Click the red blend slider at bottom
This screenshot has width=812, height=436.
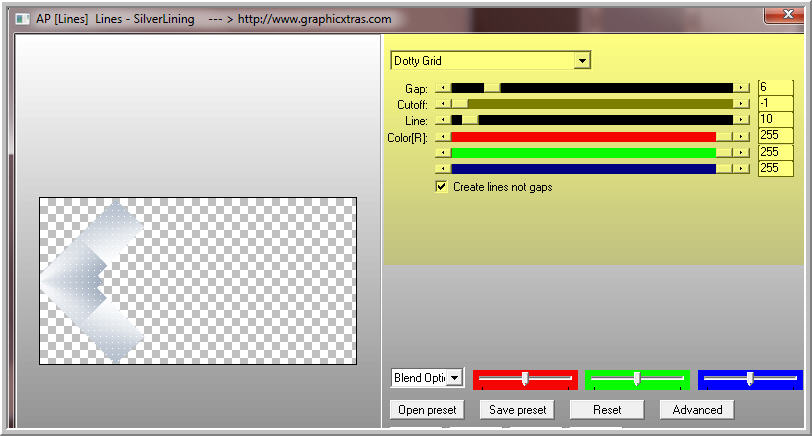pos(525,380)
